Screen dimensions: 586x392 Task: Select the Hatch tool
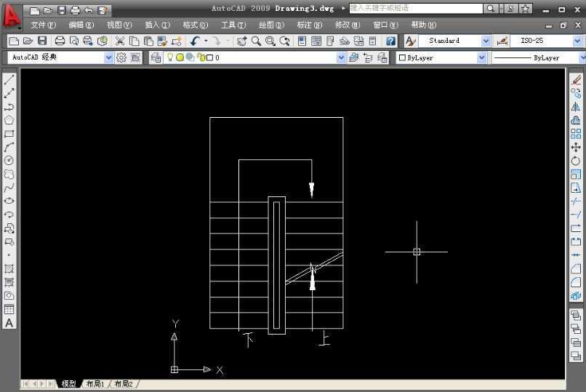pyautogui.click(x=9, y=268)
